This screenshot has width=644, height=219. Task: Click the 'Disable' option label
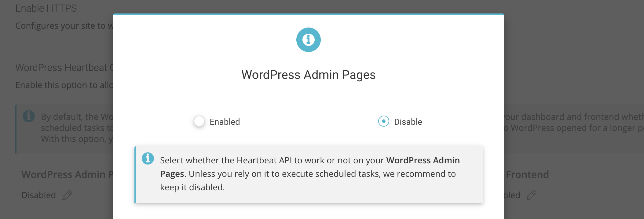tap(408, 122)
